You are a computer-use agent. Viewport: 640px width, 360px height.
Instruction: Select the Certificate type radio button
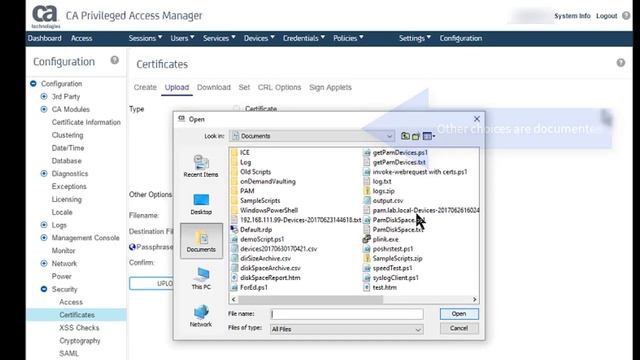(x=236, y=109)
